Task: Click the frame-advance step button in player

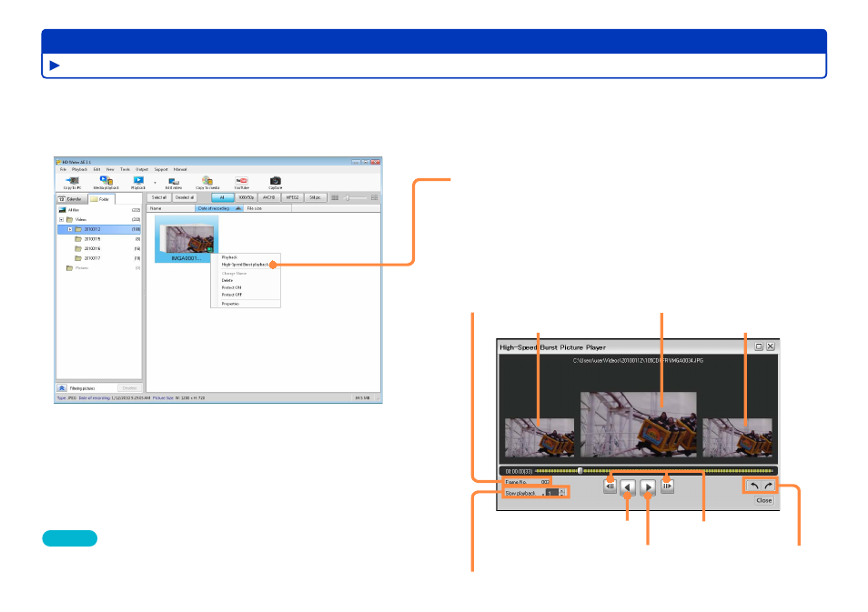Action: pos(667,487)
